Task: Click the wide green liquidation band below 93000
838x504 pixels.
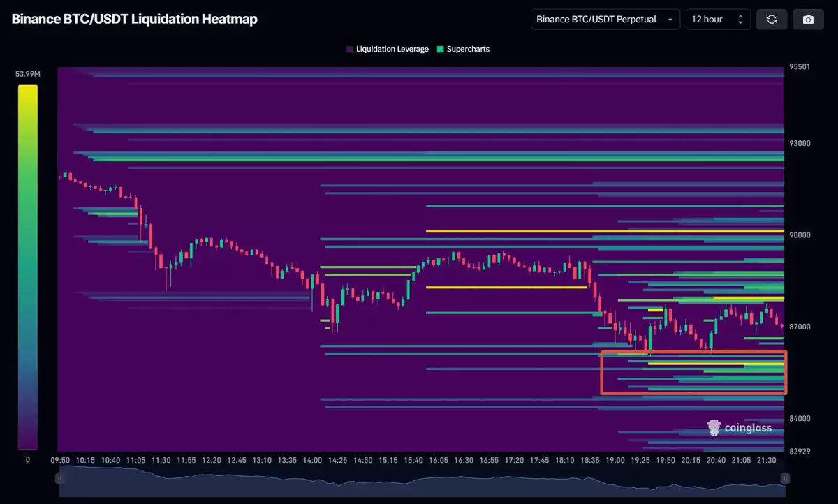Action: [x=439, y=159]
